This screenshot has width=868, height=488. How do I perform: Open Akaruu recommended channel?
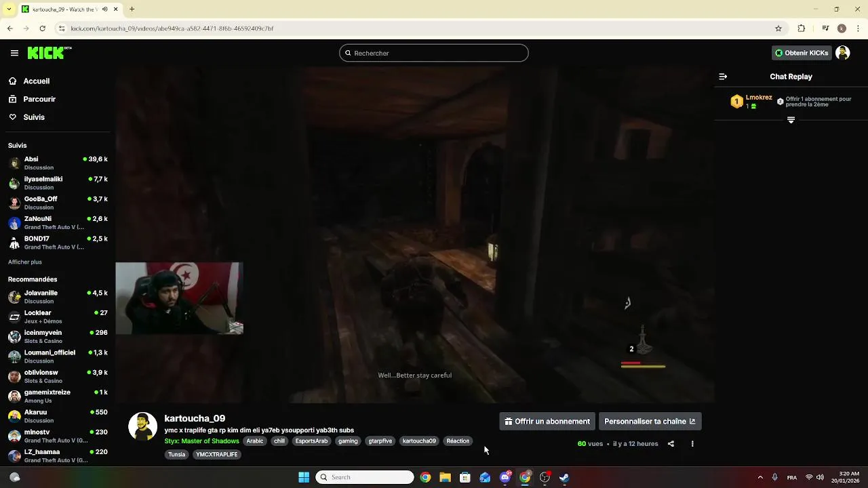pyautogui.click(x=58, y=416)
